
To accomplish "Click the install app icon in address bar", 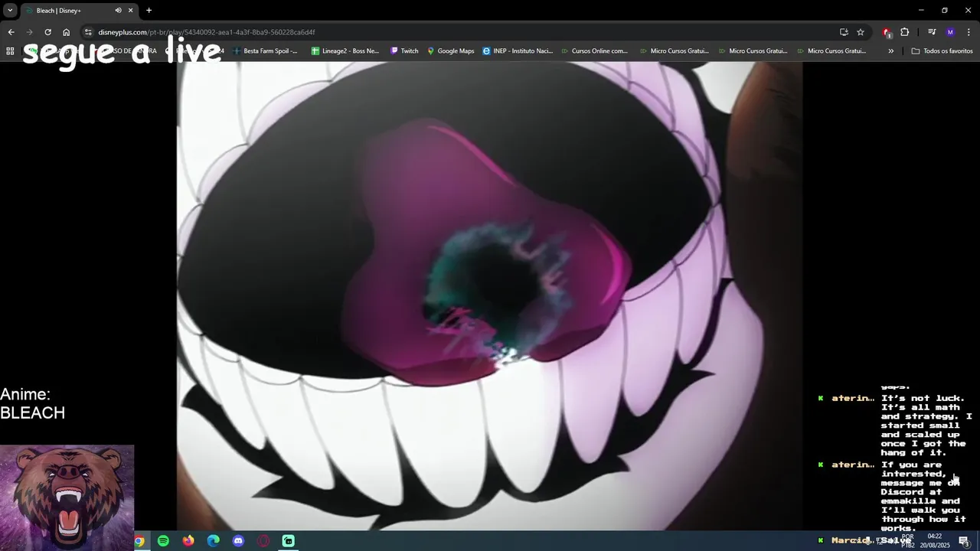I will click(x=844, y=32).
